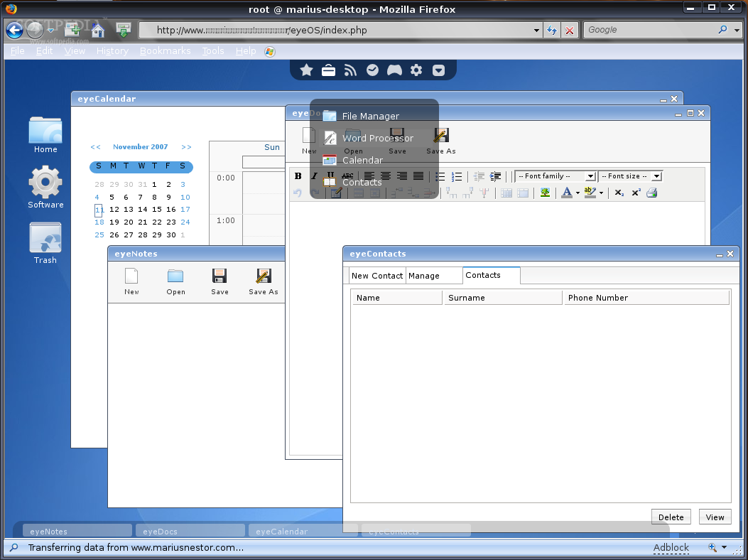Click the Firefox home button
748x560 pixels.
[x=98, y=31]
